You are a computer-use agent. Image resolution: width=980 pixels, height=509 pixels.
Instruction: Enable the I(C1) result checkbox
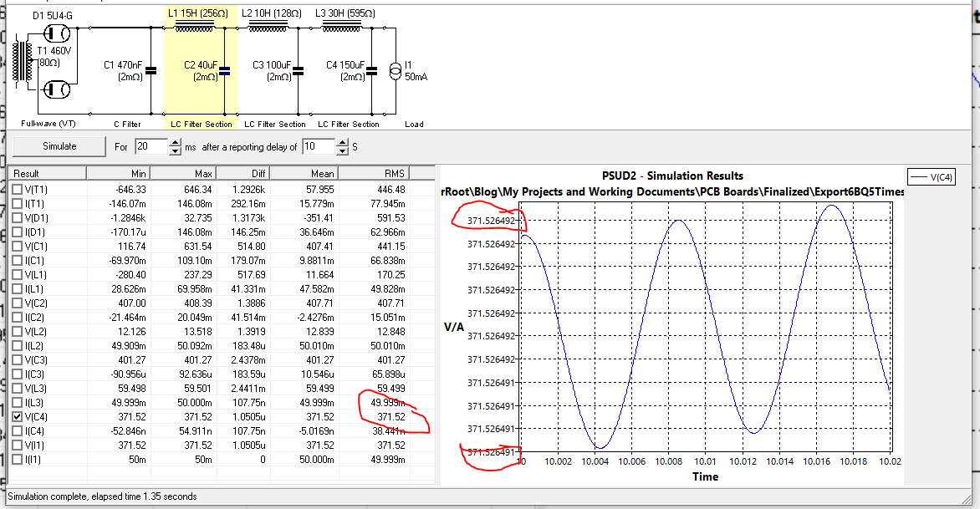pos(17,261)
